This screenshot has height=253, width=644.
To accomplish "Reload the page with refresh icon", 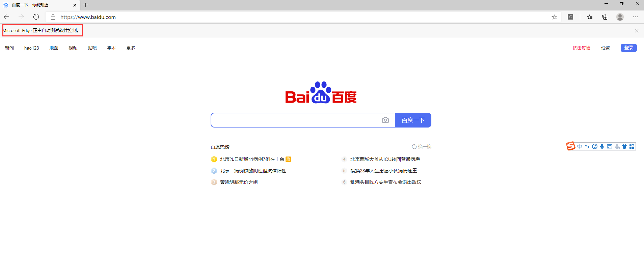I will (36, 17).
